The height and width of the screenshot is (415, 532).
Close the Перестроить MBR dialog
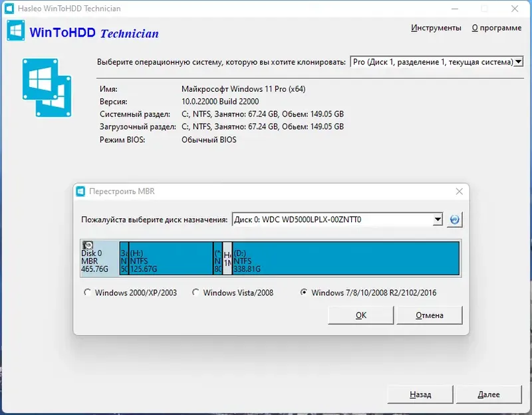coord(459,192)
